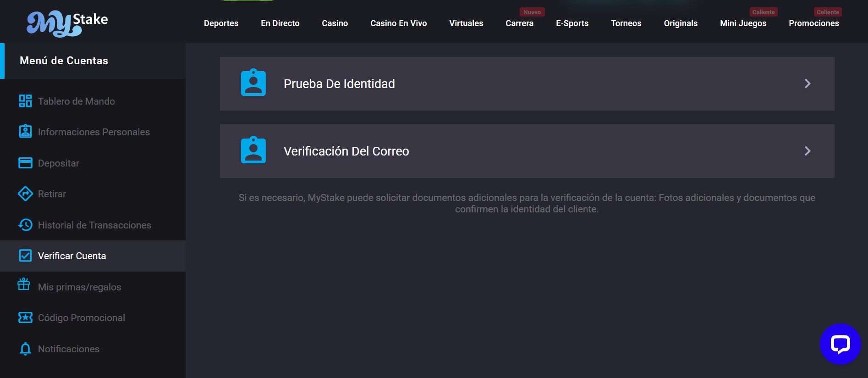868x378 pixels.
Task: Click the Depositar card icon
Action: (x=25, y=163)
